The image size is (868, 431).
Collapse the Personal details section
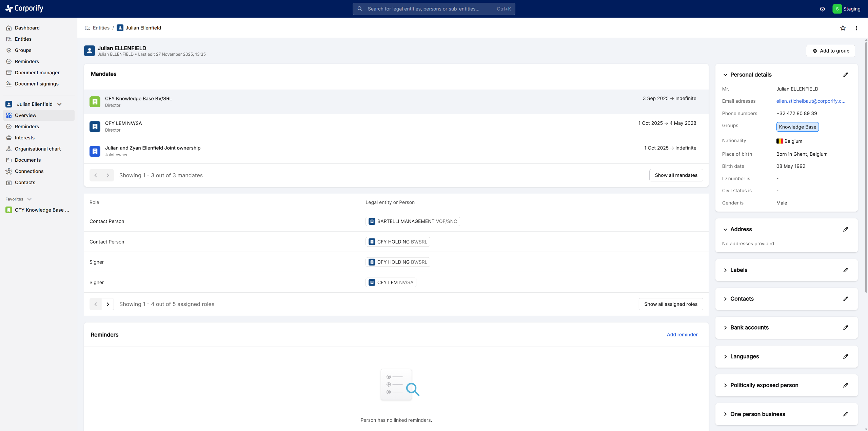coord(725,75)
